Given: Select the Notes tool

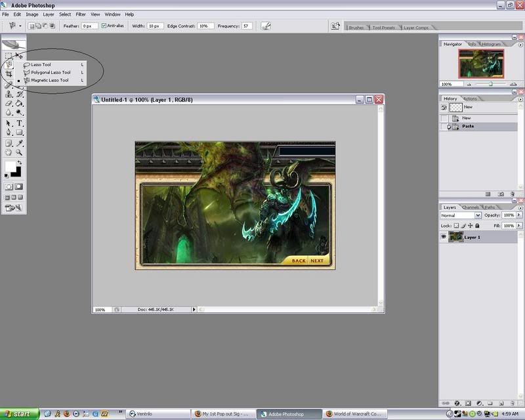Looking at the screenshot, I should point(9,143).
